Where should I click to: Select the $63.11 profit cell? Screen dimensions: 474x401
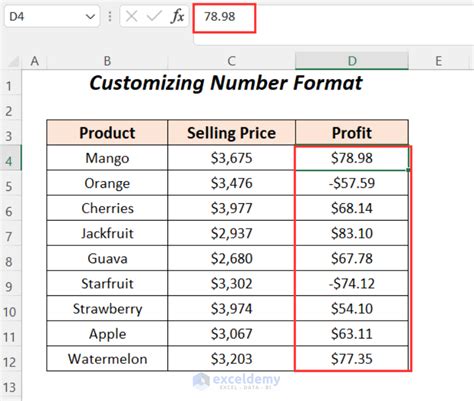tap(352, 334)
